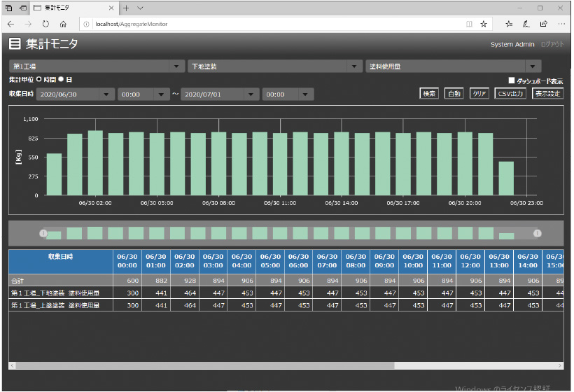This screenshot has width=574, height=392.
Task: Grab the right range slider handle
Action: tap(537, 233)
